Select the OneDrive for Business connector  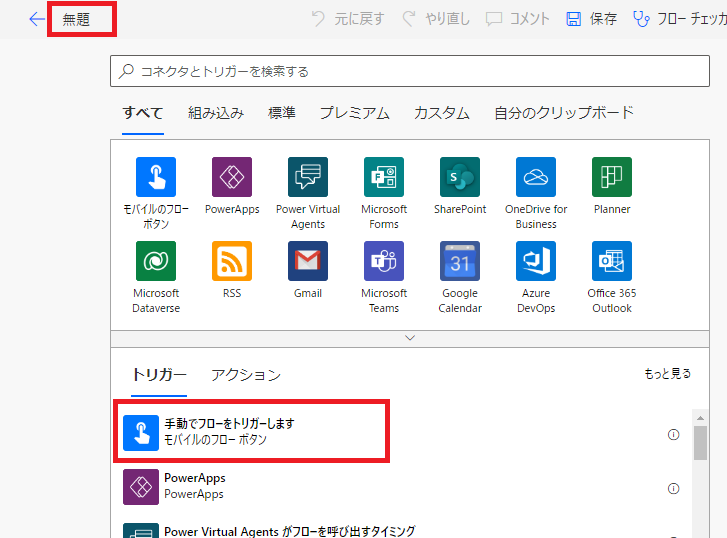point(536,193)
